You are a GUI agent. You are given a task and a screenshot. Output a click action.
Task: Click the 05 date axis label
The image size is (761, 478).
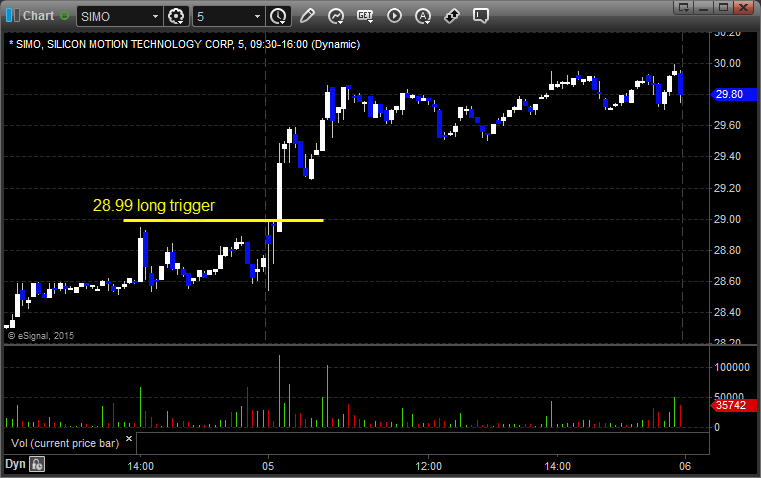268,466
